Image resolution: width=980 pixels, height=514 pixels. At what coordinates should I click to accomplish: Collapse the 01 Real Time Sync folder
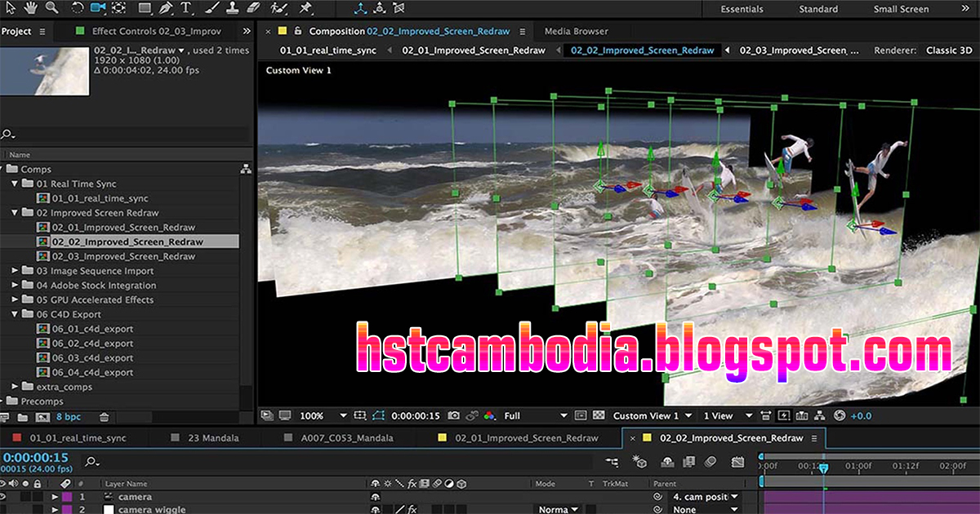pyautogui.click(x=16, y=184)
